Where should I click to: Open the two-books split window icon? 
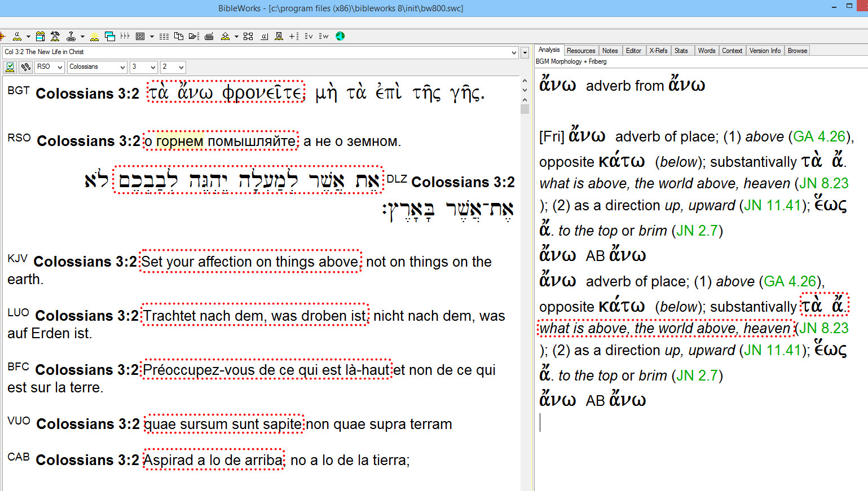pyautogui.click(x=40, y=36)
